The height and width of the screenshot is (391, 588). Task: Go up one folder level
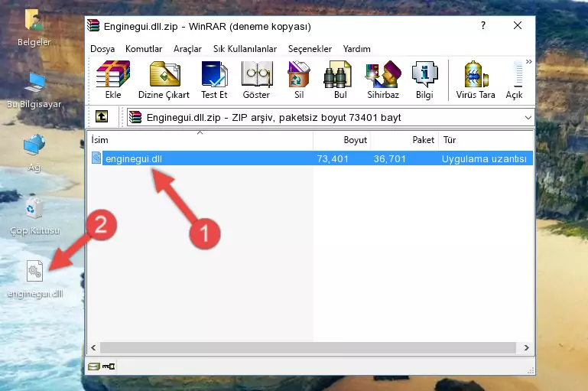click(x=102, y=117)
